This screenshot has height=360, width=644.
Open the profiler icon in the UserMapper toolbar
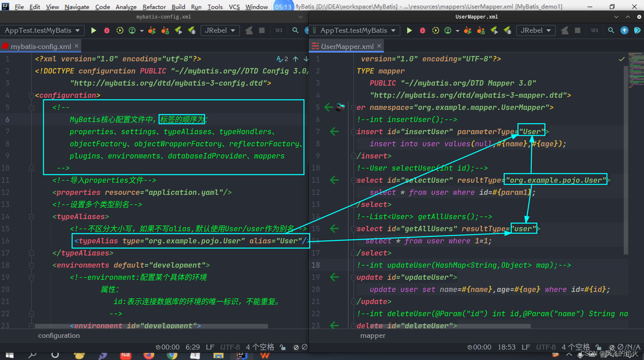click(448, 31)
